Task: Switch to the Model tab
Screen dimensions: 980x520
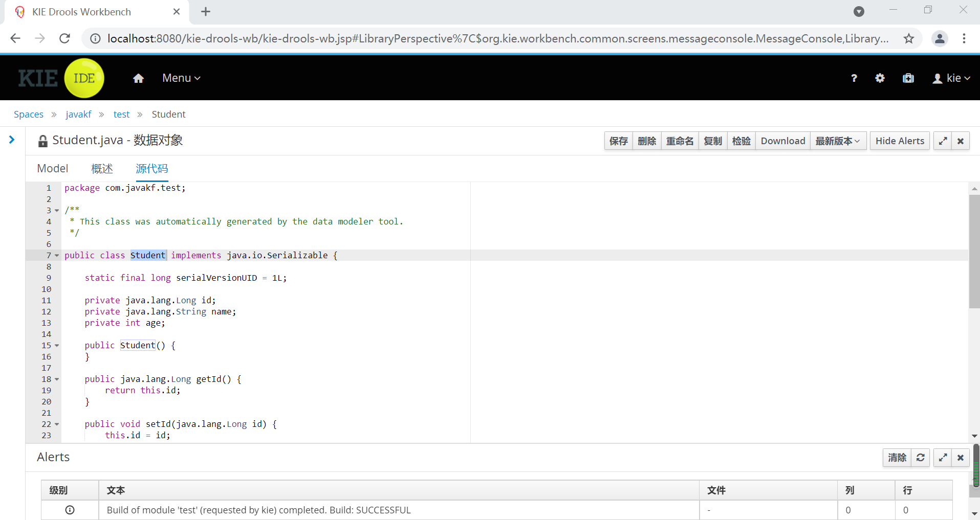Action: point(53,169)
